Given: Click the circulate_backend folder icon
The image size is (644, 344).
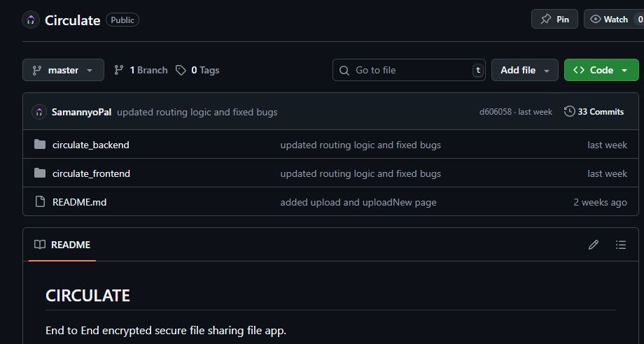Looking at the screenshot, I should (x=40, y=145).
